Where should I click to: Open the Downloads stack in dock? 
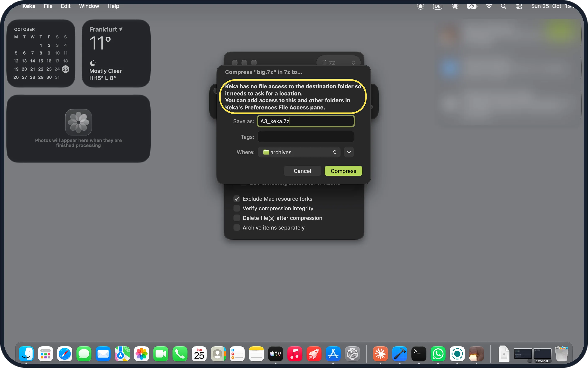point(504,354)
